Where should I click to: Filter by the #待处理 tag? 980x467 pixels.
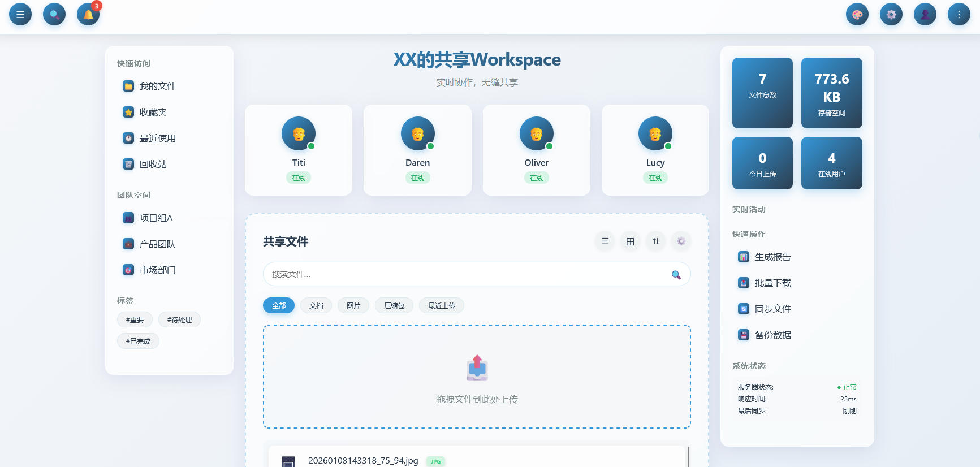179,319
